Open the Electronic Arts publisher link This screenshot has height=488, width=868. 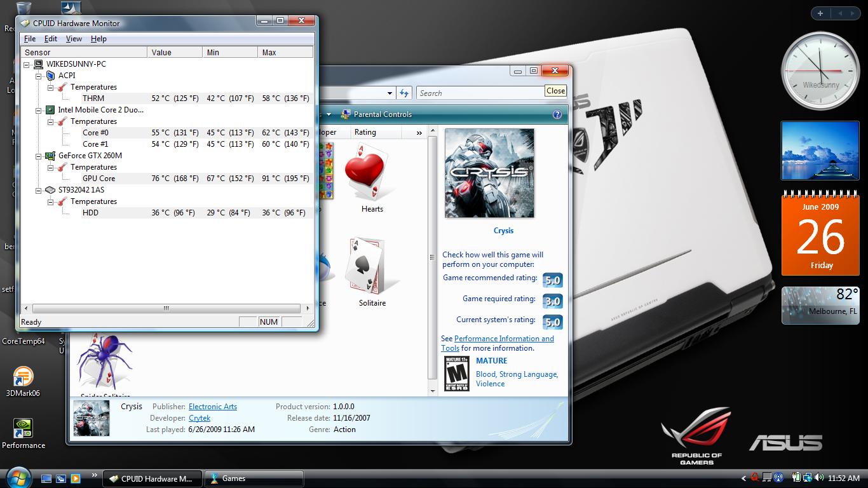[213, 407]
